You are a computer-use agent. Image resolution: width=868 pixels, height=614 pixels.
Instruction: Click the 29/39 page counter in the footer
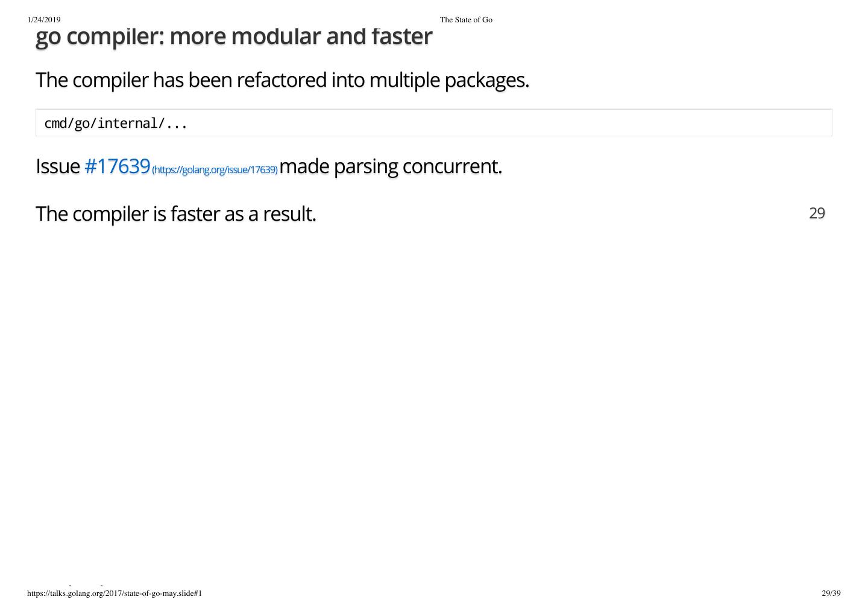[x=831, y=593]
